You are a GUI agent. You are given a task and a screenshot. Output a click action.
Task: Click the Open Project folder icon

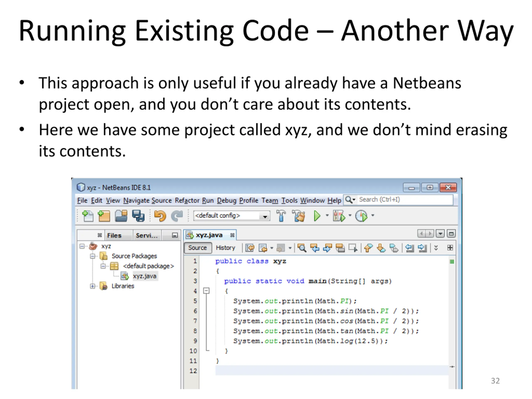pos(121,216)
